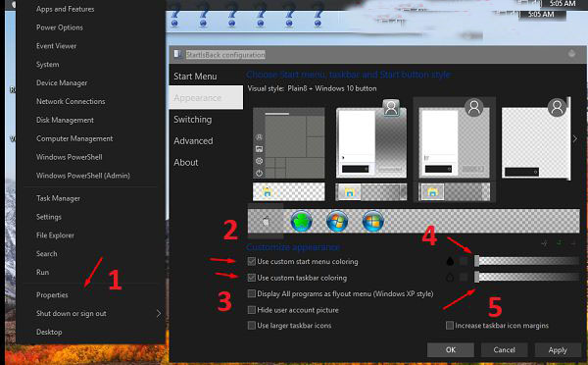Image resolution: width=588 pixels, height=365 pixels.
Task: Show more visual styles with right chevron
Action: tap(575, 138)
